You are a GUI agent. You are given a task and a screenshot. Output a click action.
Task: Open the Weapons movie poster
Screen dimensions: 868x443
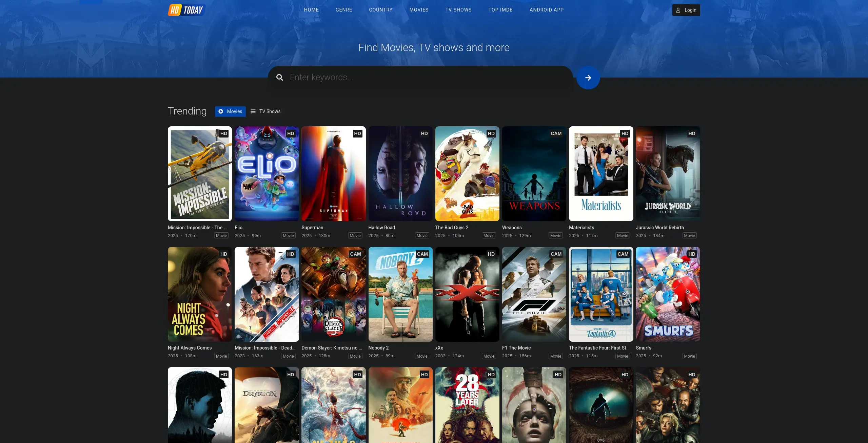534,174
